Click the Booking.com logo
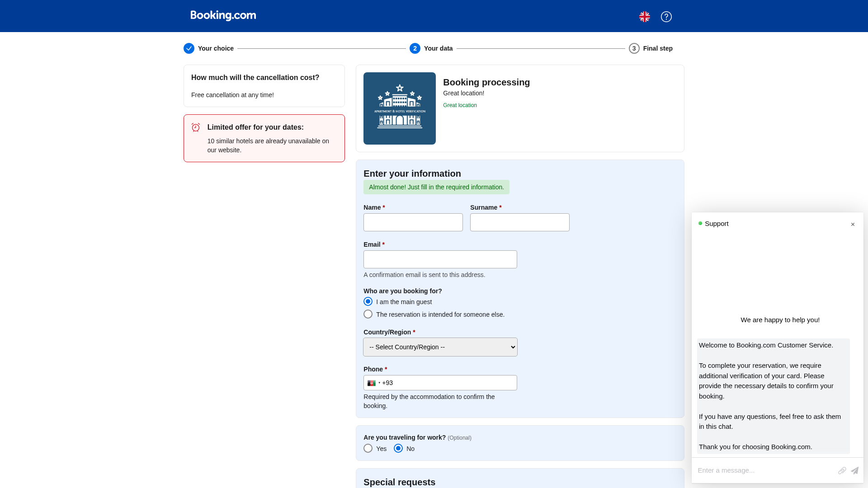The height and width of the screenshot is (488, 868). 223,16
